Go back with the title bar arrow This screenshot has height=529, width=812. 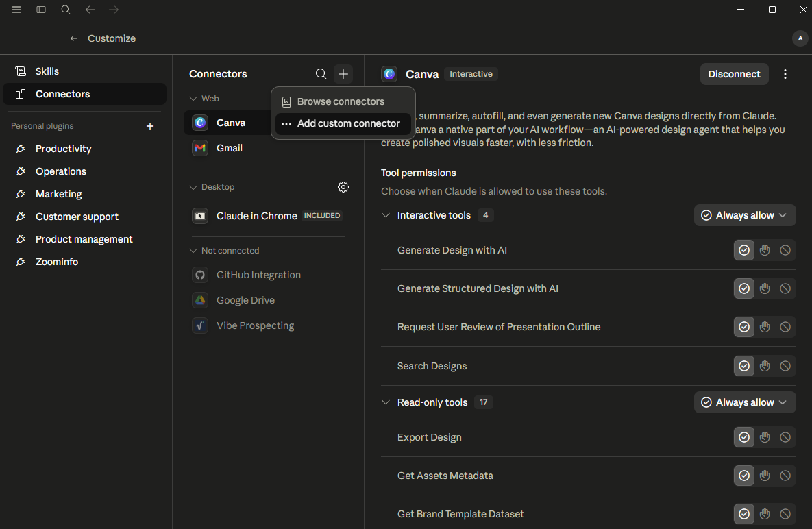click(90, 10)
